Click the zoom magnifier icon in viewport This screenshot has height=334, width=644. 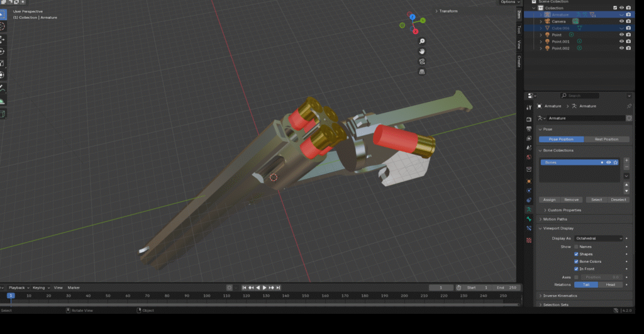tap(422, 41)
